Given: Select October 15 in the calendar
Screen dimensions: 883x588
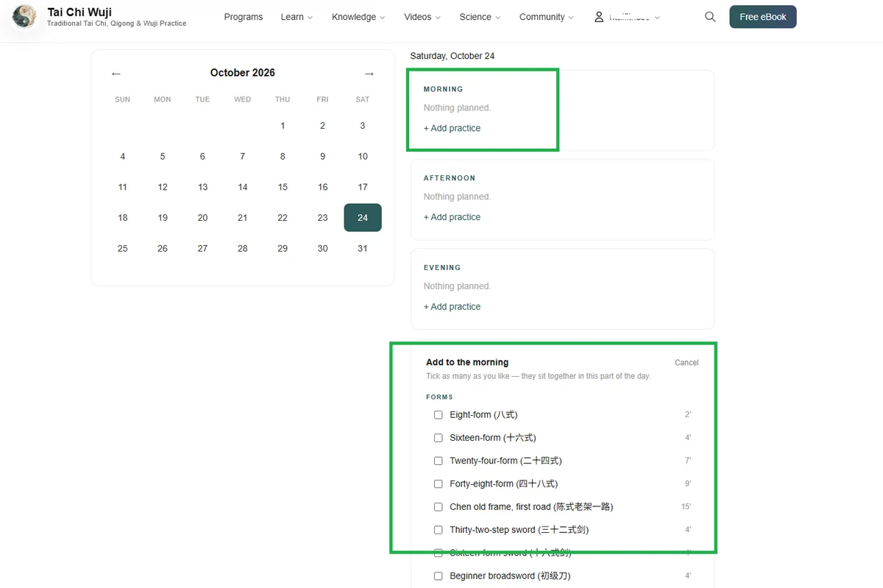Looking at the screenshot, I should tap(283, 187).
